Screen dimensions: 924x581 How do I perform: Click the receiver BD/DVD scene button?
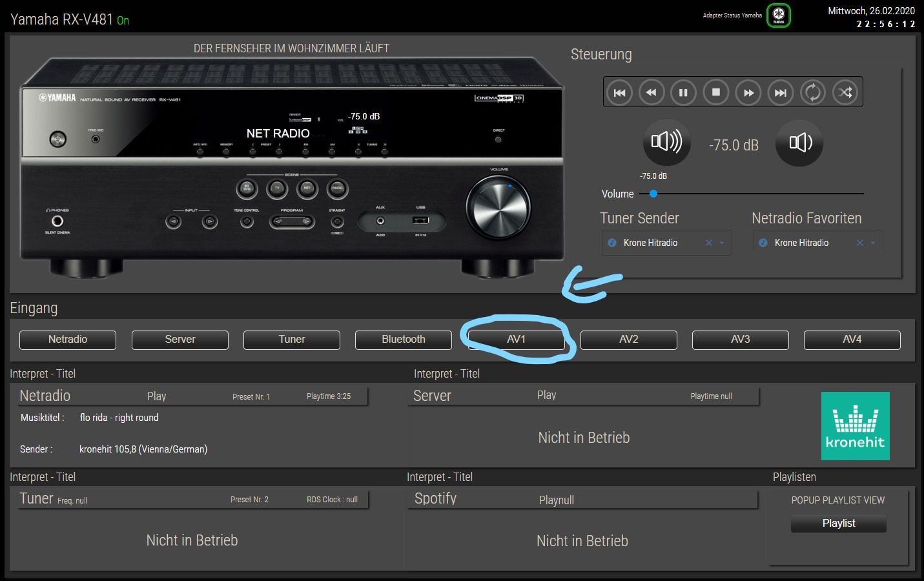[247, 189]
